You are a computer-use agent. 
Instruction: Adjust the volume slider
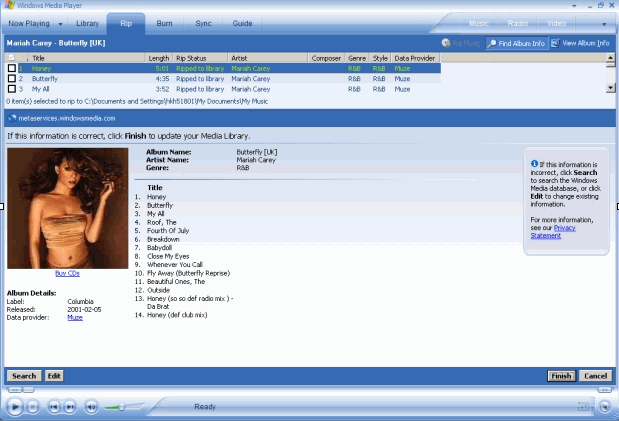click(122, 407)
